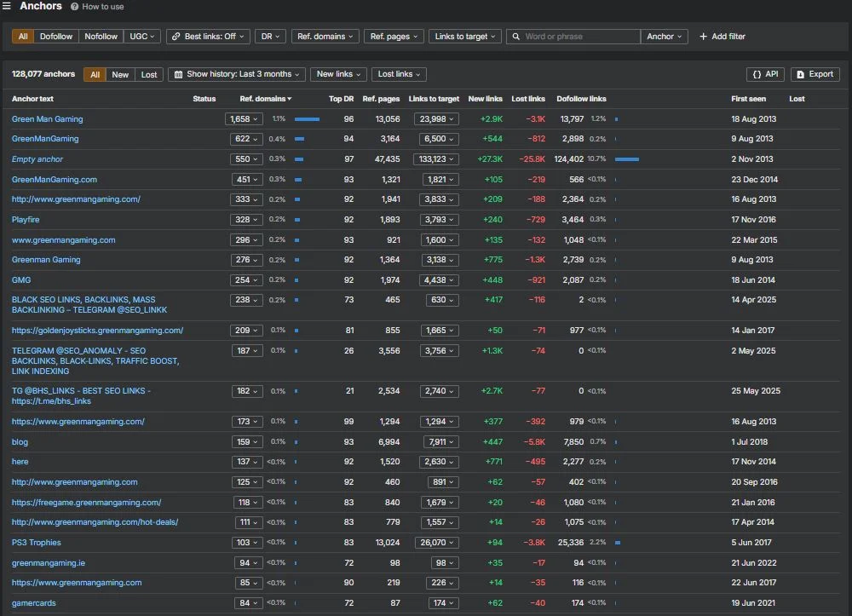Open the Ref. pages filter dropdown
Viewport: 852px width, 616px height.
[394, 37]
